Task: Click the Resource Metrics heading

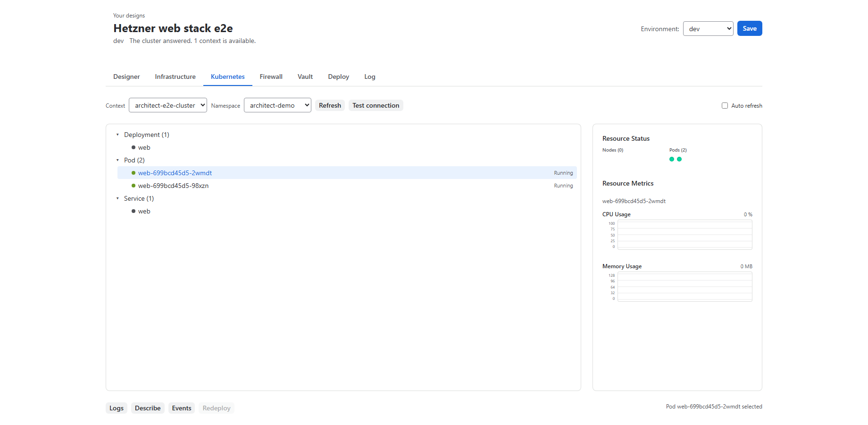Action: pos(628,183)
